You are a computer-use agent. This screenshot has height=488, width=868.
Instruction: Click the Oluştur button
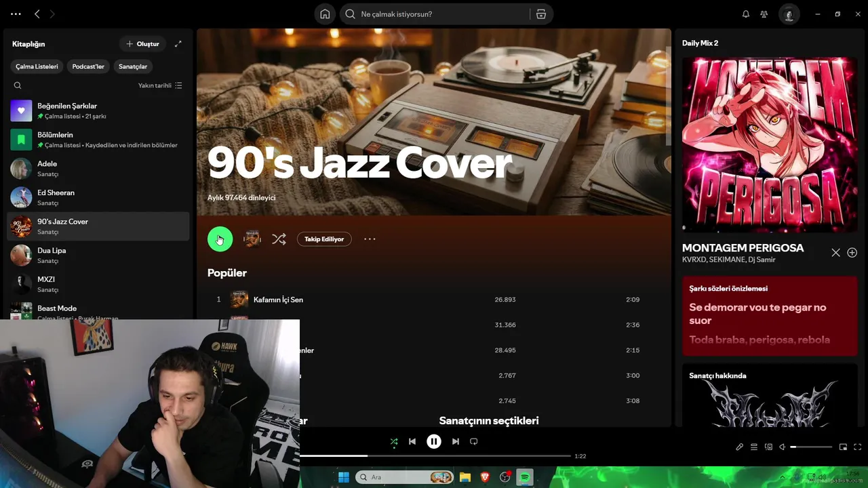[142, 44]
